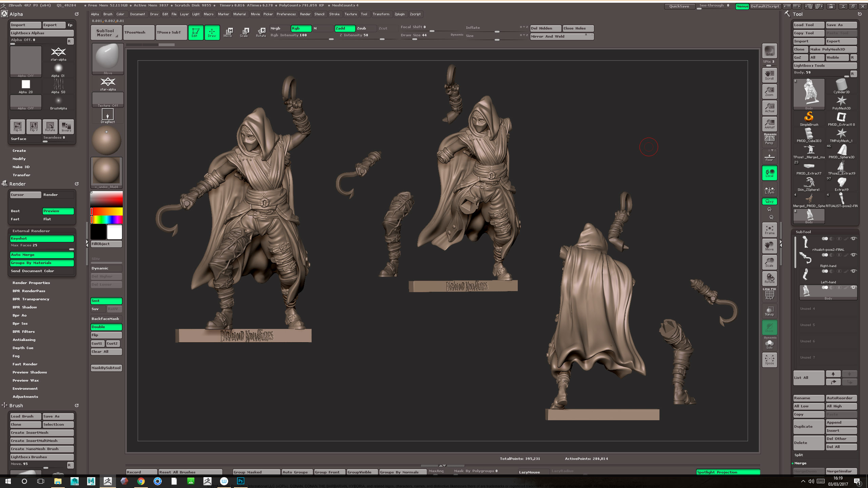
Task: Select Draw mode in top shelf
Action: pyautogui.click(x=212, y=33)
